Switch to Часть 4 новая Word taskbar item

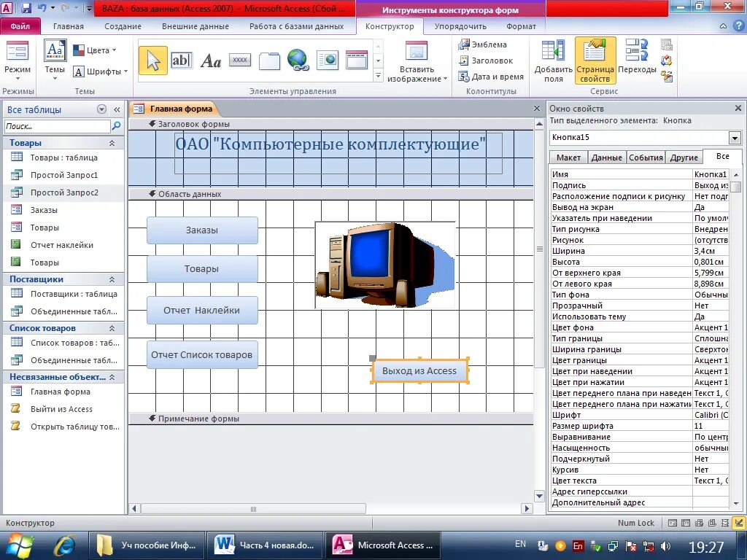coord(265,545)
